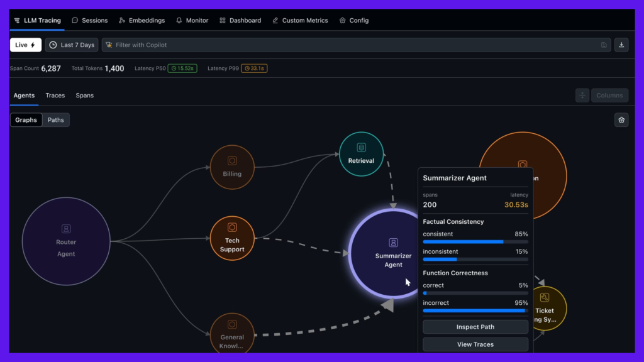Click the download icon beside the filter bar
This screenshot has height=362, width=644.
tap(621, 45)
